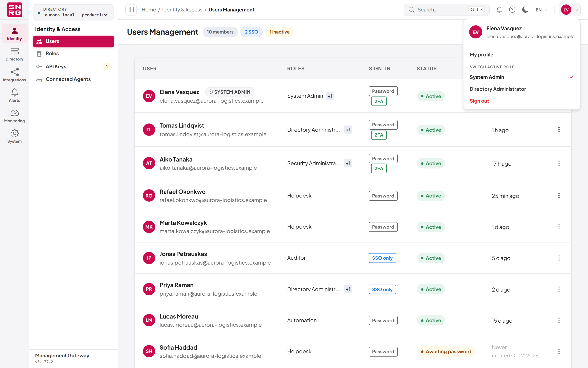Image resolution: width=588 pixels, height=368 pixels.
Task: Switch active role to Directory Administrator
Action: coord(522,89)
